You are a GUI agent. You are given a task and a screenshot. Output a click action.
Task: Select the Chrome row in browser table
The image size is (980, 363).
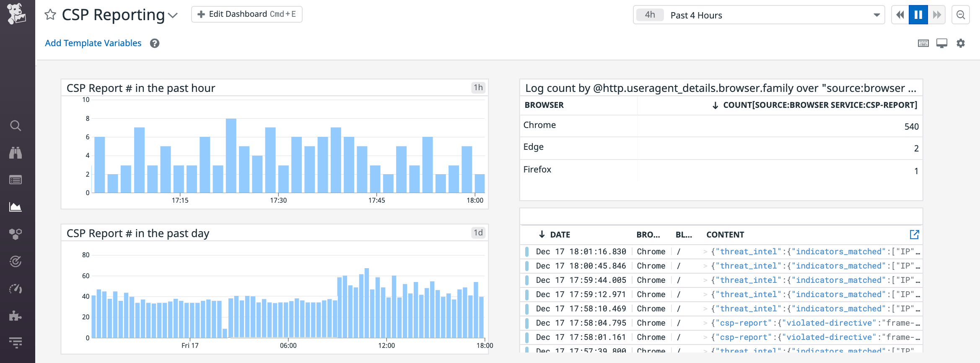pyautogui.click(x=721, y=126)
